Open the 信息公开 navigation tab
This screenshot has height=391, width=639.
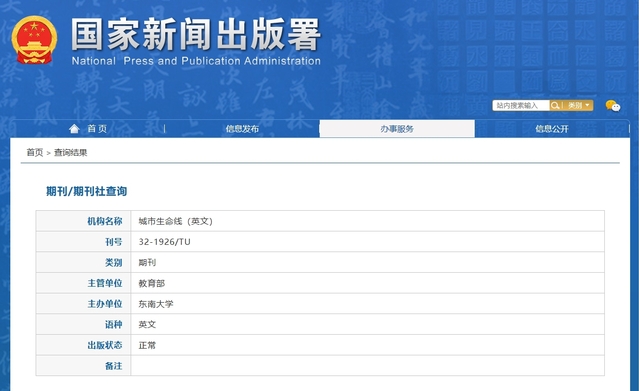[x=552, y=129]
